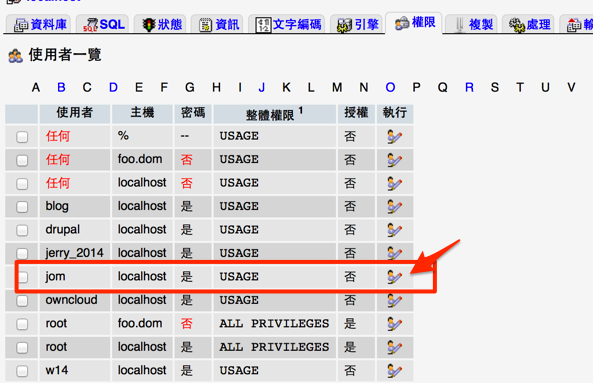Edit privileges icon for root localhost

point(394,347)
